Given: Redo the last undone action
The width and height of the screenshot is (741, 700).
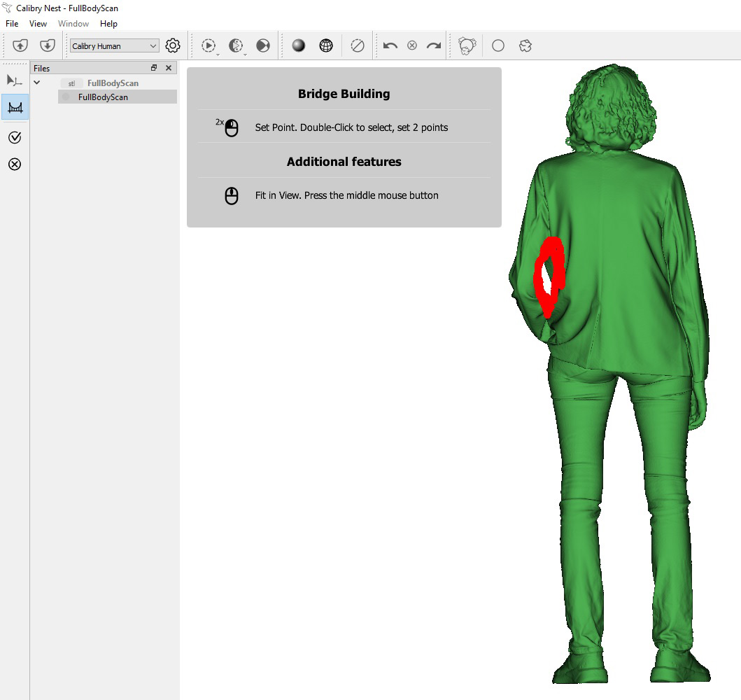Looking at the screenshot, I should pos(433,45).
